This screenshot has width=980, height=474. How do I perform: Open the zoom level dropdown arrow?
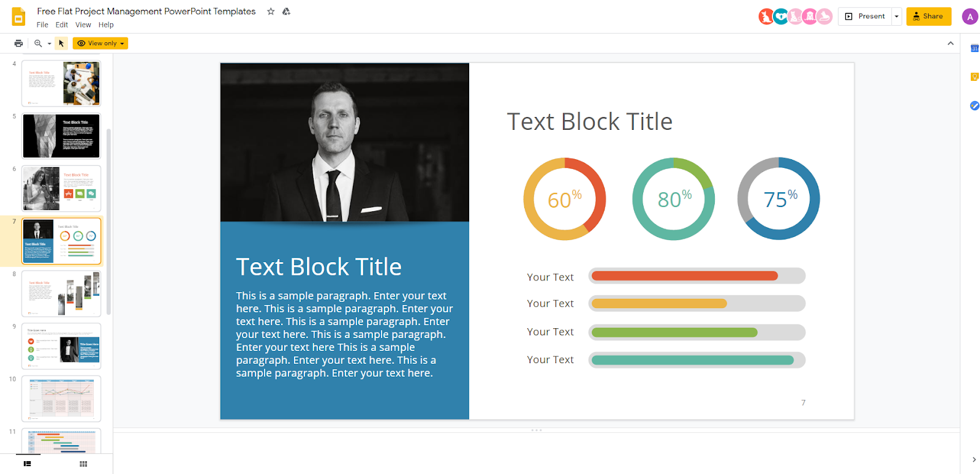(x=50, y=43)
